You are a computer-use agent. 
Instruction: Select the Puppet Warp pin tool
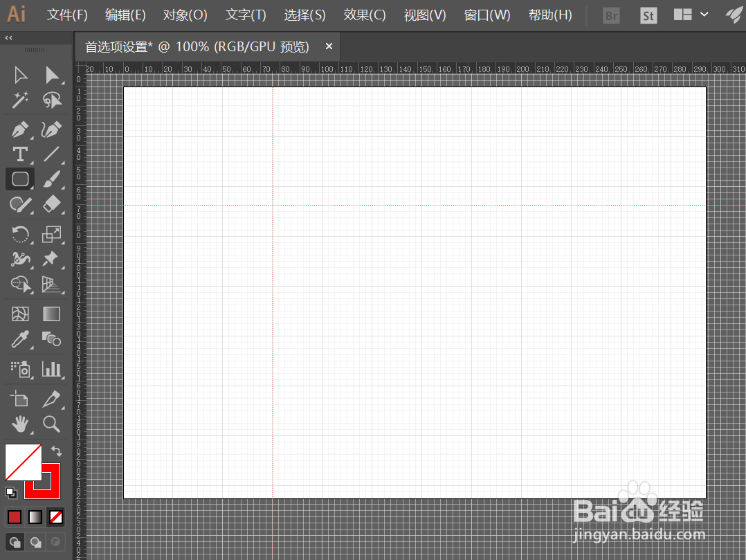[51, 259]
